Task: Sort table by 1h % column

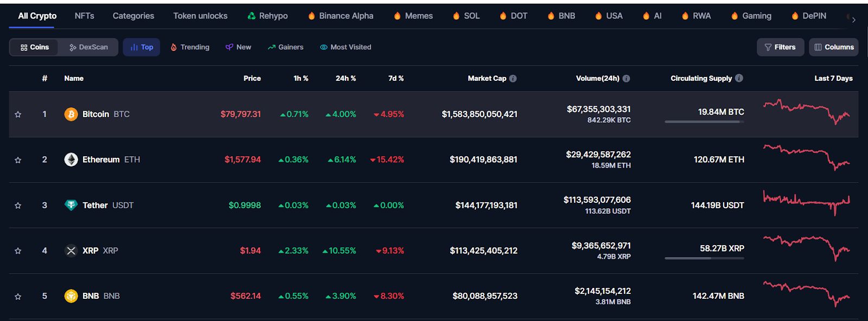Action: (301, 79)
